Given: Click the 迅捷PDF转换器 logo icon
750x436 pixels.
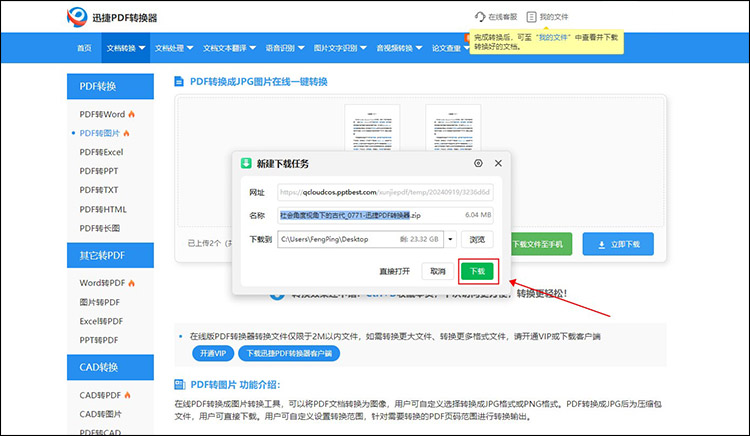Looking at the screenshot, I should 77,17.
